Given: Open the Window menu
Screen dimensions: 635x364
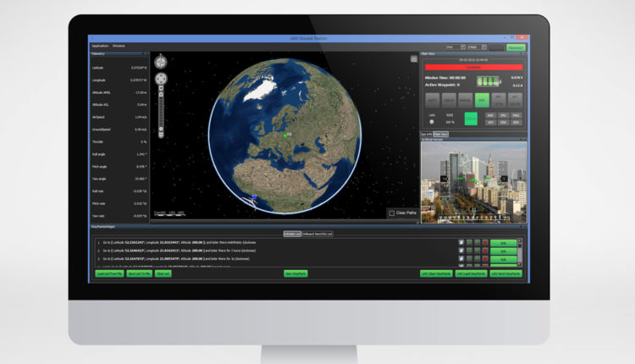Looking at the screenshot, I should [x=119, y=46].
